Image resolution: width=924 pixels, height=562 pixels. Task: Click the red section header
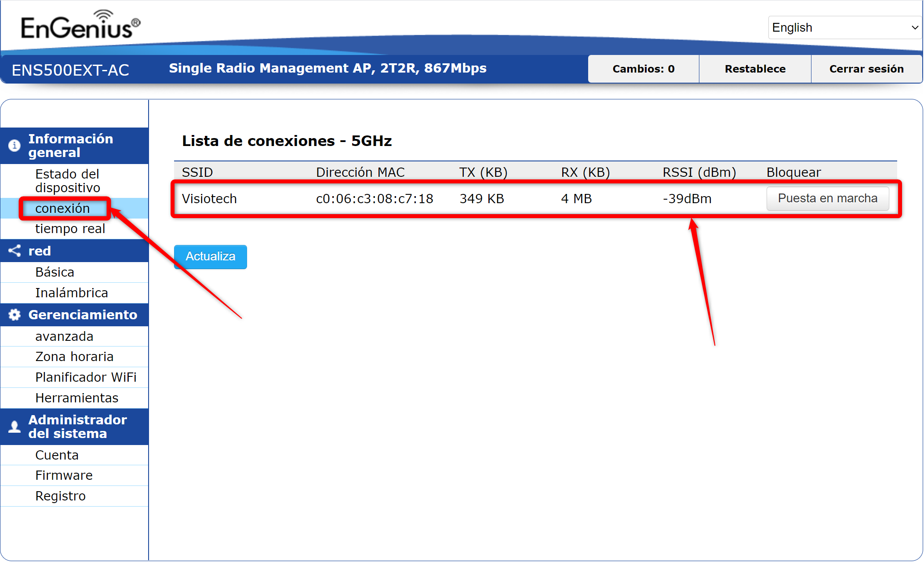point(74,251)
